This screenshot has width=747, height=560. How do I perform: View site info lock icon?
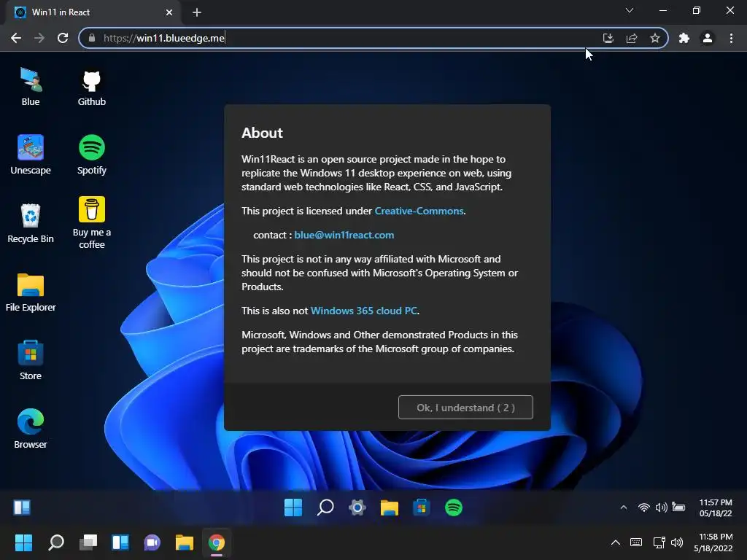[91, 38]
